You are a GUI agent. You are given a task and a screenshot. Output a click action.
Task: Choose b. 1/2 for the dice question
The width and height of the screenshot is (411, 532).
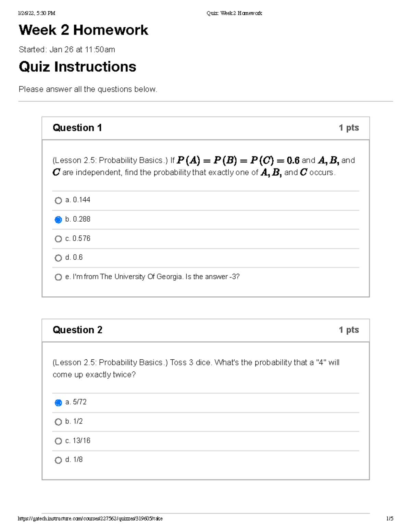[58, 422]
